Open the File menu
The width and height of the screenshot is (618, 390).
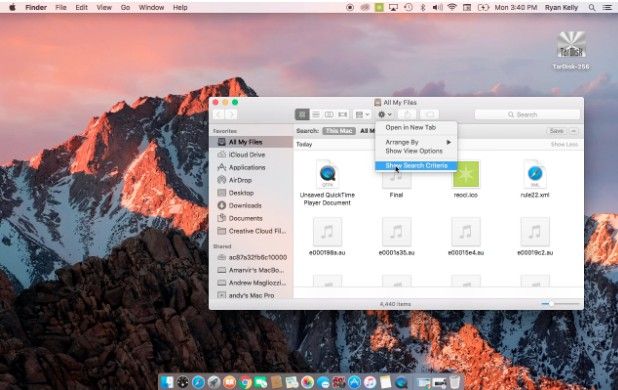pyautogui.click(x=61, y=7)
